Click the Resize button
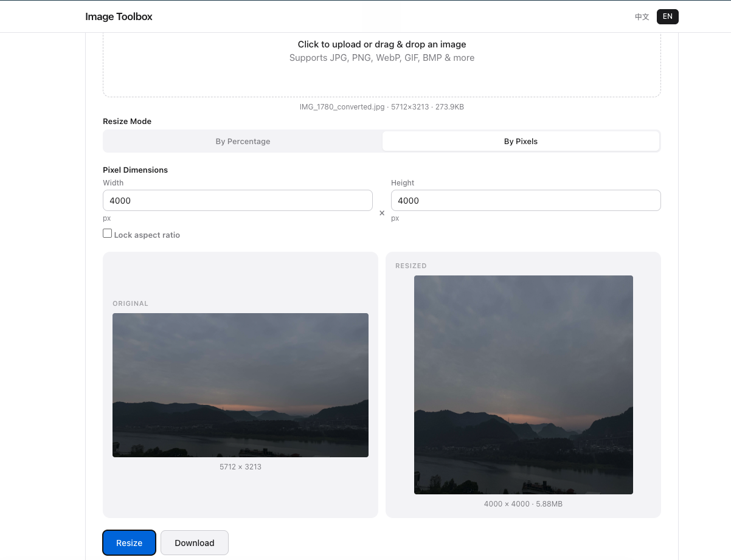Viewport: 731px width, 560px height. 130,543
